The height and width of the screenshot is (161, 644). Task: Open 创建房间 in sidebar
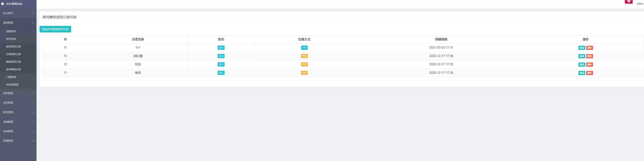pos(11,31)
